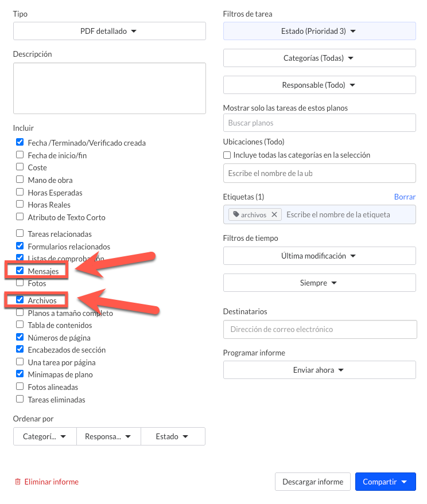
Task: Tick Incluye todas las categorías en la selección
Action: point(227,155)
